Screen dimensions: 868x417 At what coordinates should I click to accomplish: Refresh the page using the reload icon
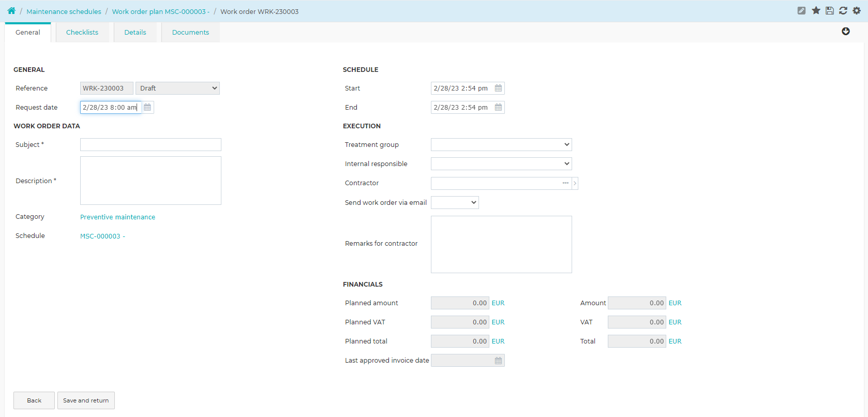(843, 10)
